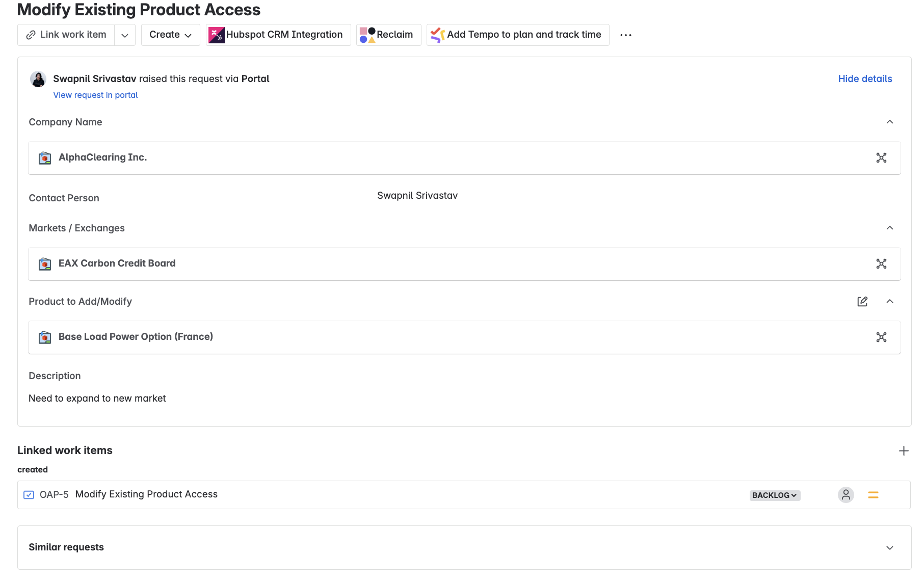
Task: Click the Reclaim button
Action: pos(389,35)
